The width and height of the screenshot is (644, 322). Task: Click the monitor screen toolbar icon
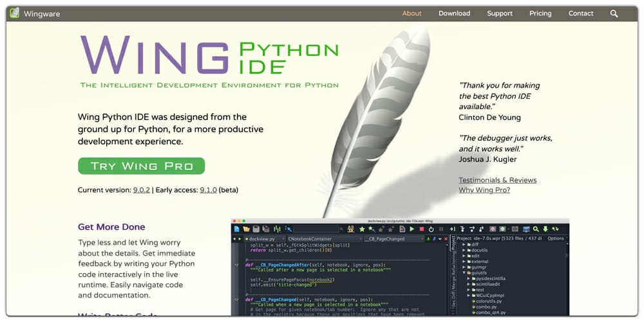tap(526, 229)
